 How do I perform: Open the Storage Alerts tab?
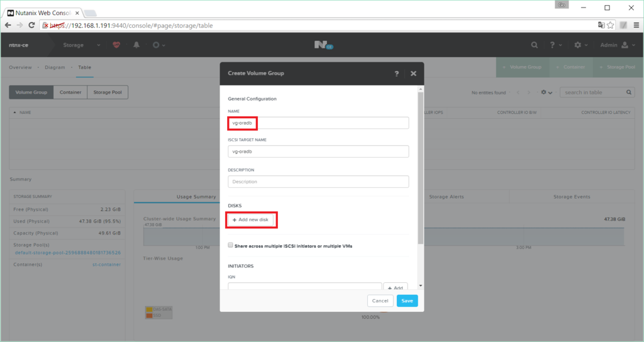447,197
